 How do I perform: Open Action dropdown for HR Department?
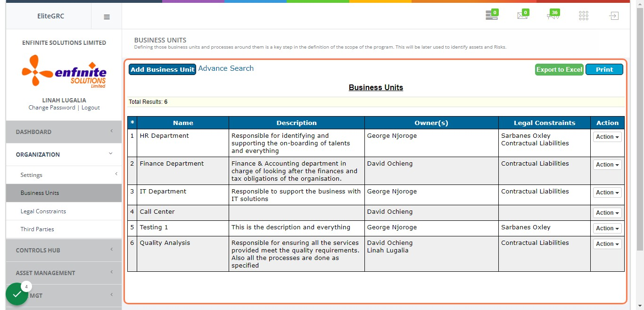pos(607,137)
